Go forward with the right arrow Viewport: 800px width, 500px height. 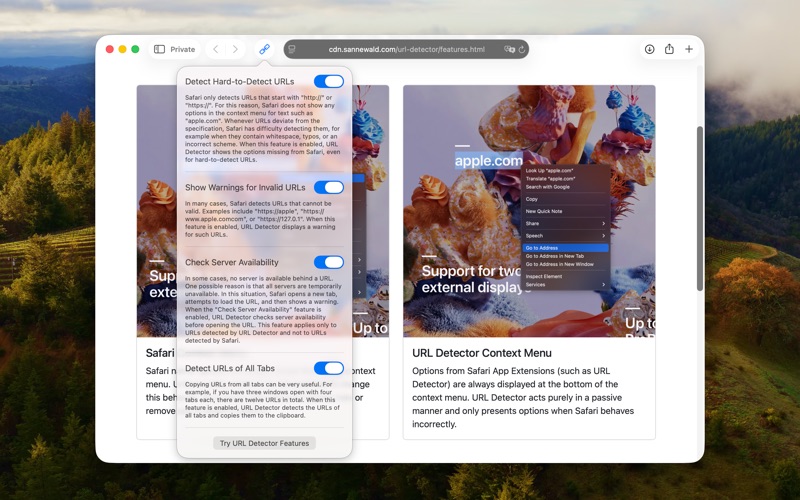click(235, 49)
